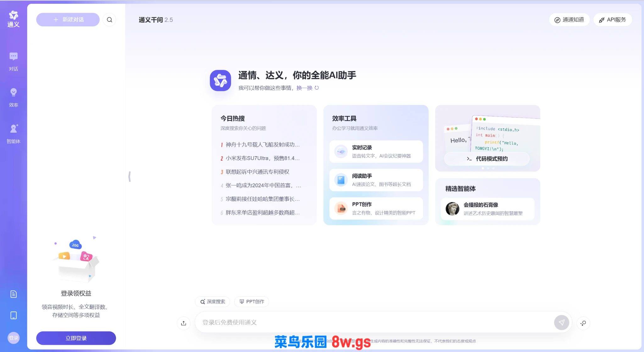Screen dimensions: 644x352
Task: Start a 新建对话 new conversation
Action: point(68,19)
